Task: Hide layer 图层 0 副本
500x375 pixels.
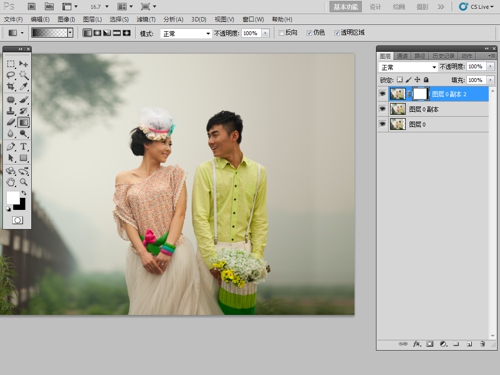Action: 382,109
